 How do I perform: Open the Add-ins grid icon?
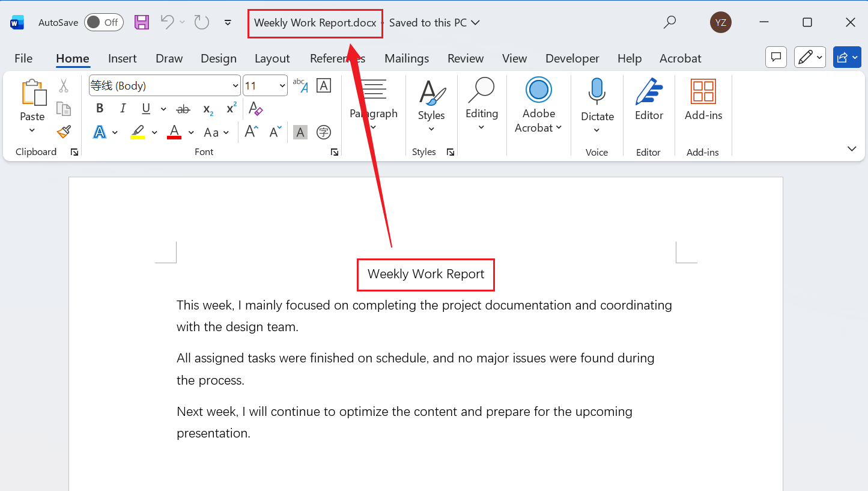point(703,92)
